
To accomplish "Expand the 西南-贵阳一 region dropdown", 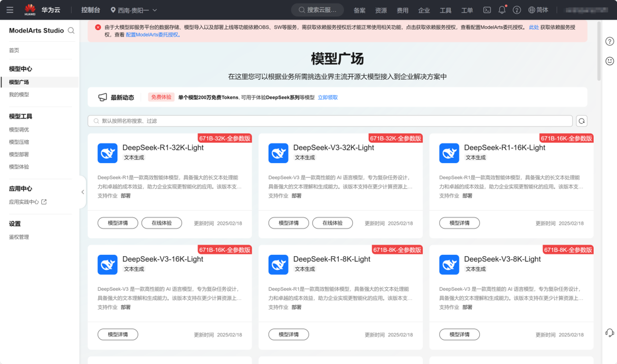I will click(x=134, y=10).
